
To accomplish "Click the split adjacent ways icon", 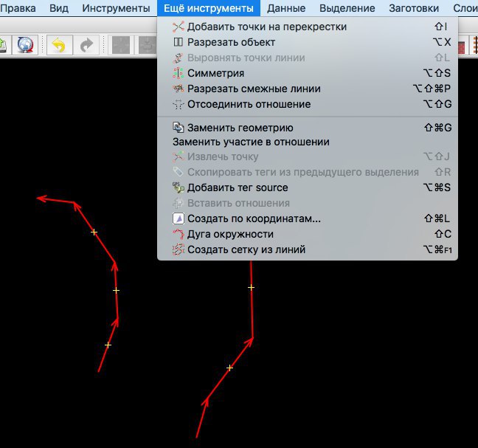I will 179,89.
